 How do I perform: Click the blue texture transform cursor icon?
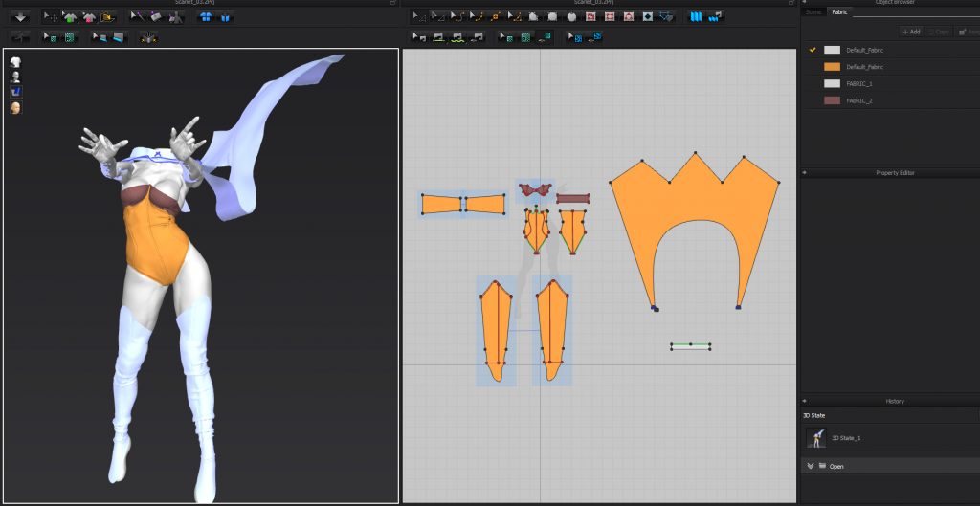[x=574, y=37]
